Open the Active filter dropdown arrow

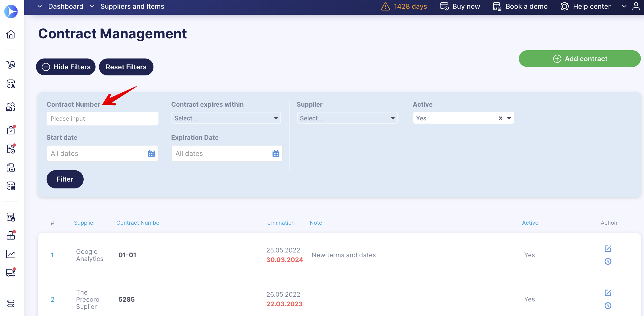point(509,118)
